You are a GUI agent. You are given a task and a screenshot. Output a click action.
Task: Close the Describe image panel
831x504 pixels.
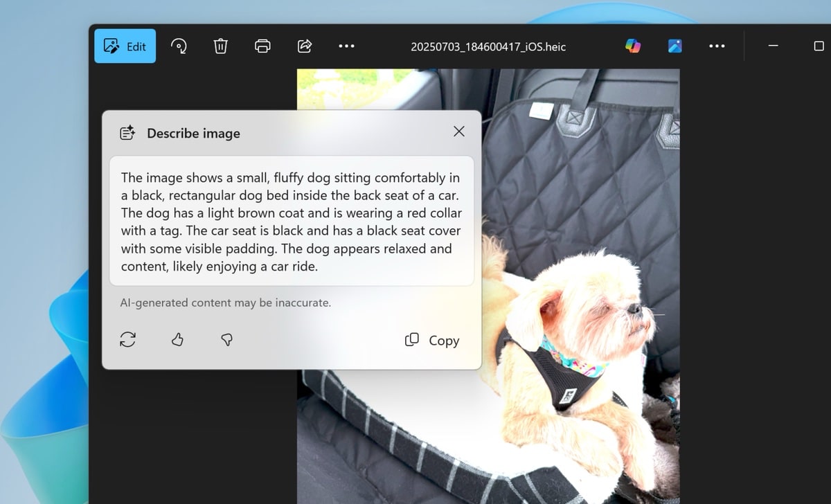pyautogui.click(x=458, y=132)
